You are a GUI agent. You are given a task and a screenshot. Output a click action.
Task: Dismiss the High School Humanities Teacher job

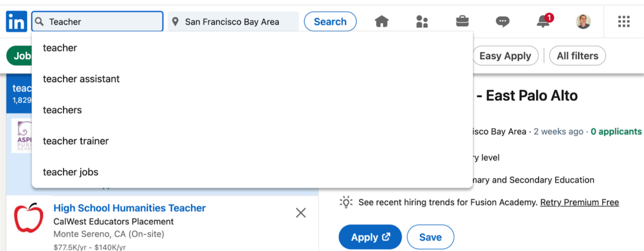click(301, 213)
